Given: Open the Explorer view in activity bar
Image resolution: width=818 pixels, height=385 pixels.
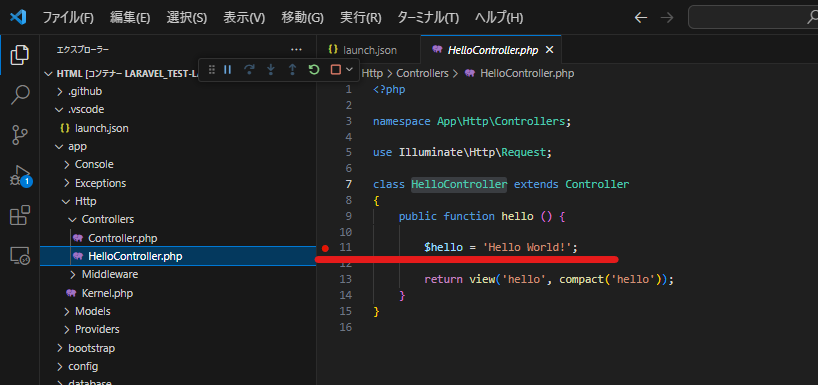Looking at the screenshot, I should coord(20,55).
